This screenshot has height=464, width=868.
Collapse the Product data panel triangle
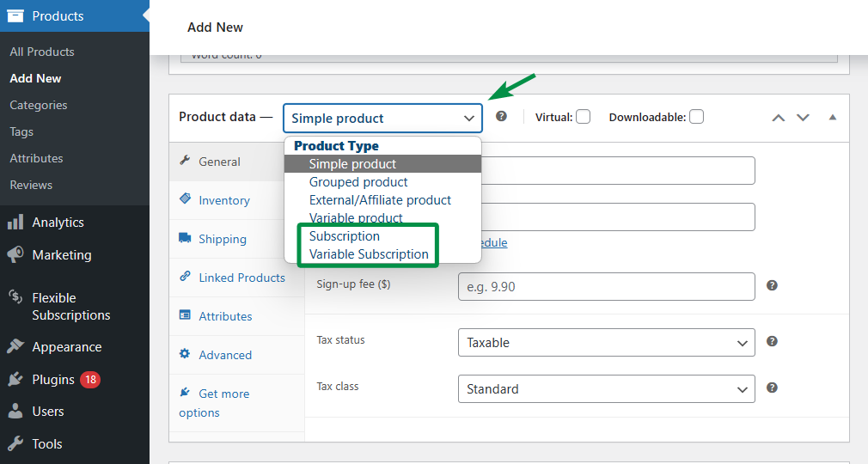tap(832, 117)
